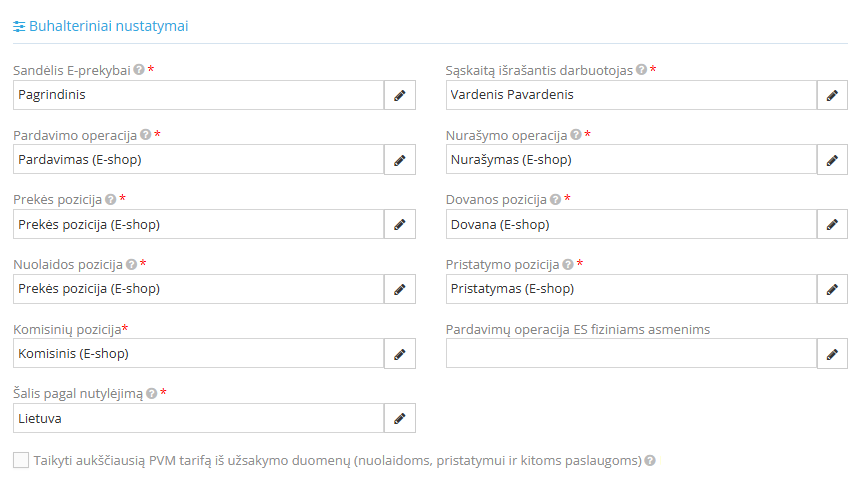Edit Šalis pagal nutylėjimą with the pencil
The width and height of the screenshot is (859, 484).
pos(400,419)
